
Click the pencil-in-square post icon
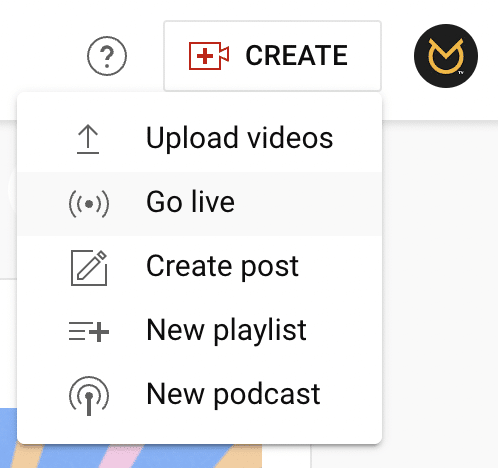pos(89,268)
